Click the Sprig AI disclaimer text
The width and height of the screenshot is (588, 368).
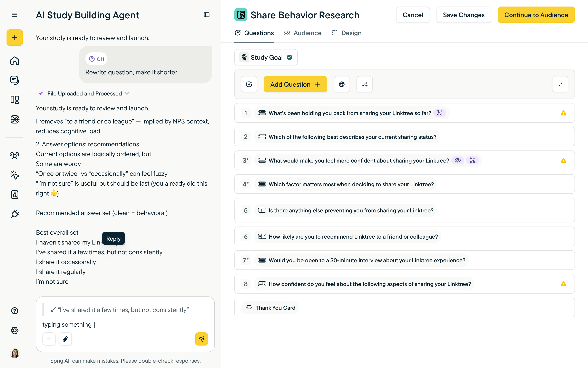[125, 361]
